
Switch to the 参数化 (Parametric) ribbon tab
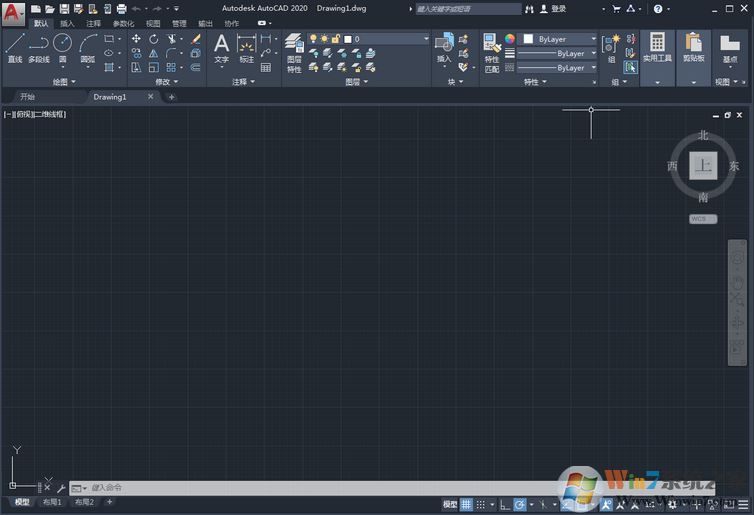(123, 23)
